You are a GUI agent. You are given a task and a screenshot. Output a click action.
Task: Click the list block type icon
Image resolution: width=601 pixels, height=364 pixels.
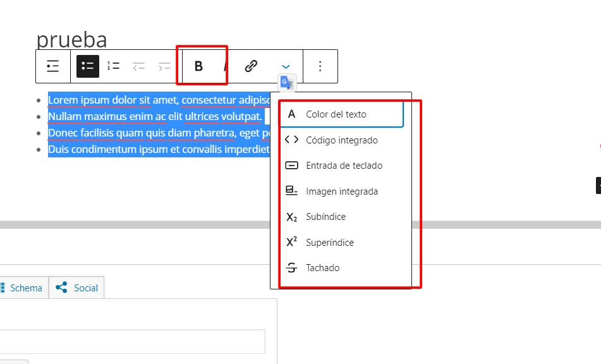(x=53, y=66)
